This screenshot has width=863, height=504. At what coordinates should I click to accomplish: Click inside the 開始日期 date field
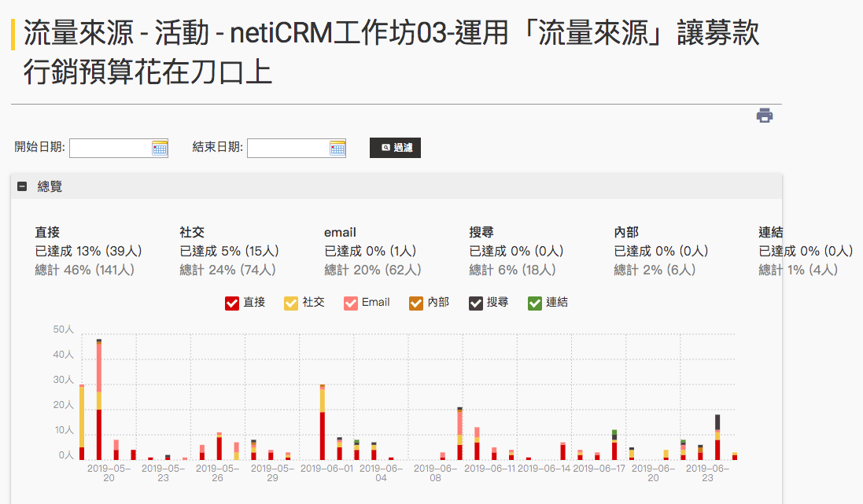tap(110, 148)
